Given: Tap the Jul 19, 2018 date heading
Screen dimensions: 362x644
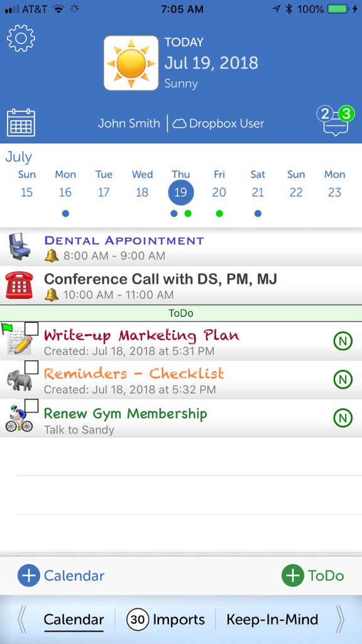Looking at the screenshot, I should (x=211, y=63).
